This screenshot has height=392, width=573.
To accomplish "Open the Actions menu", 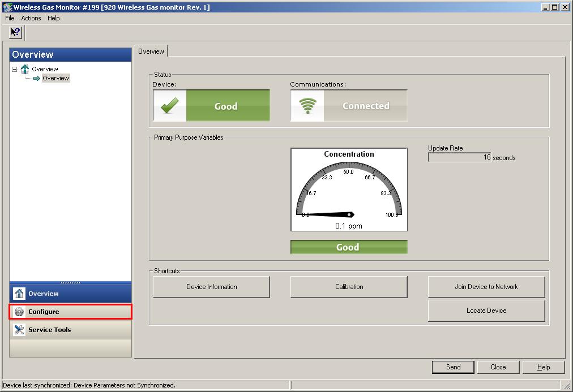I will tap(31, 18).
